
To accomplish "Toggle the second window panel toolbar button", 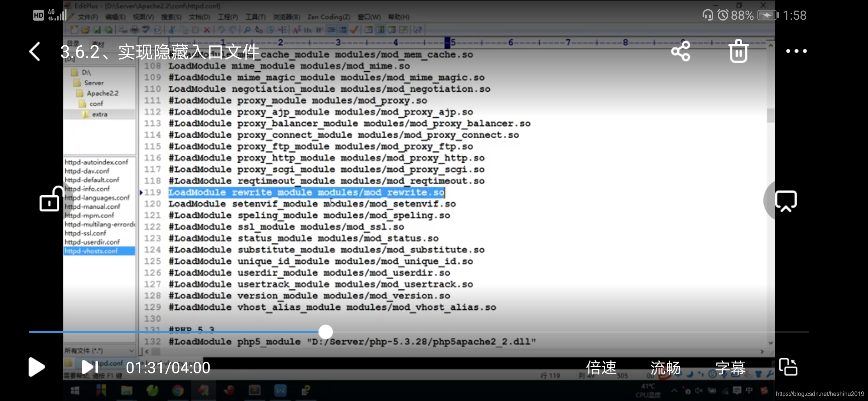I will pos(380,30).
